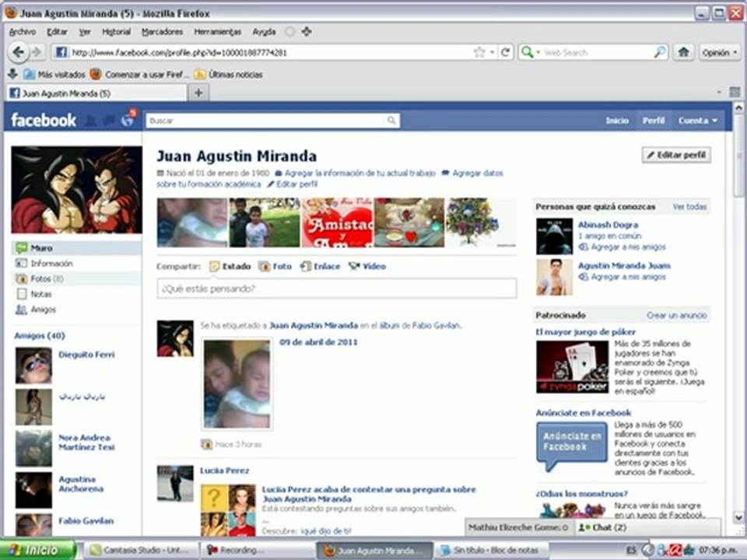The height and width of the screenshot is (560, 747).
Task: Bookmark page using the star icon
Action: tap(479, 52)
